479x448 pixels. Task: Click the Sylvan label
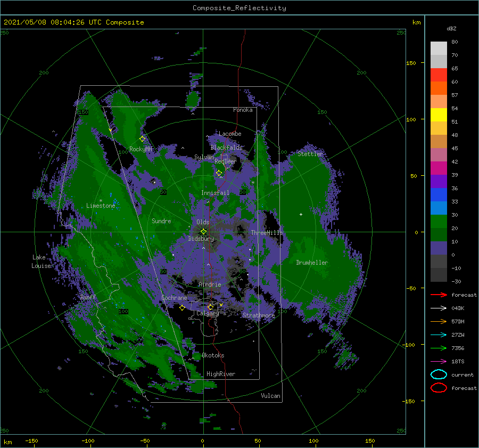click(x=204, y=157)
